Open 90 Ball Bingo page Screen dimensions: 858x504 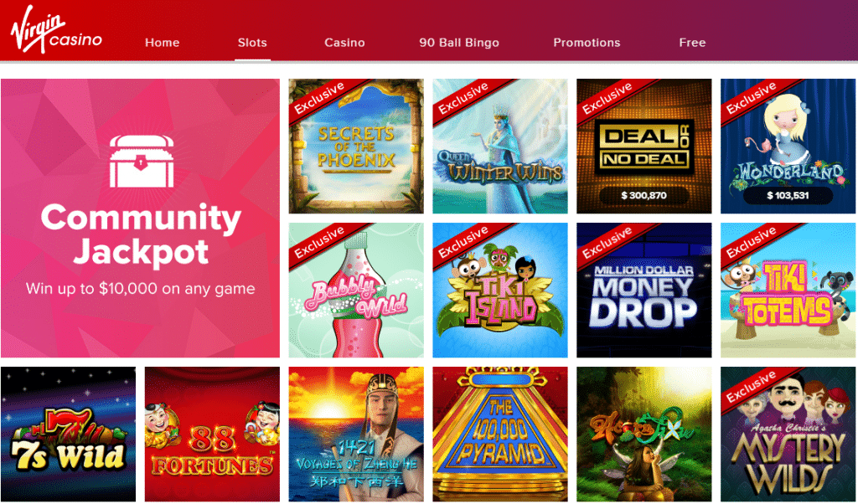(x=459, y=43)
